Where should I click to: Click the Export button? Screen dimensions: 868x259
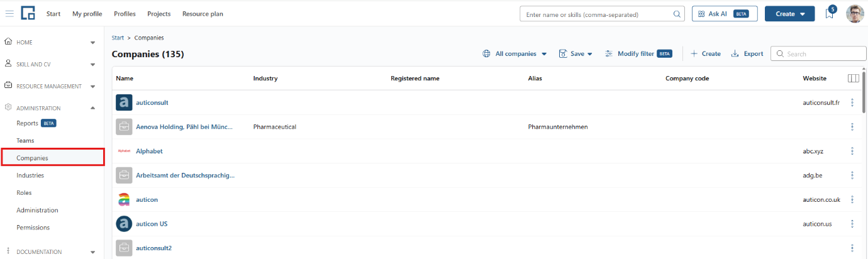click(747, 54)
